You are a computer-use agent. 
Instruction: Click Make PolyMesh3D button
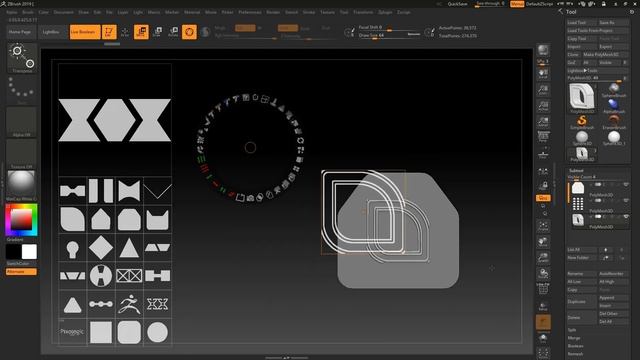(x=606, y=54)
